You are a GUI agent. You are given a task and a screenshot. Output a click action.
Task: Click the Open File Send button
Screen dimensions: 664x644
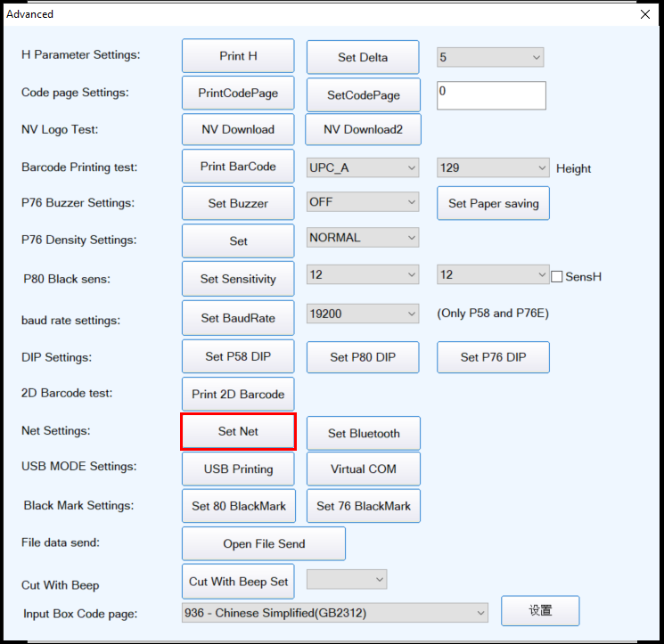click(264, 543)
